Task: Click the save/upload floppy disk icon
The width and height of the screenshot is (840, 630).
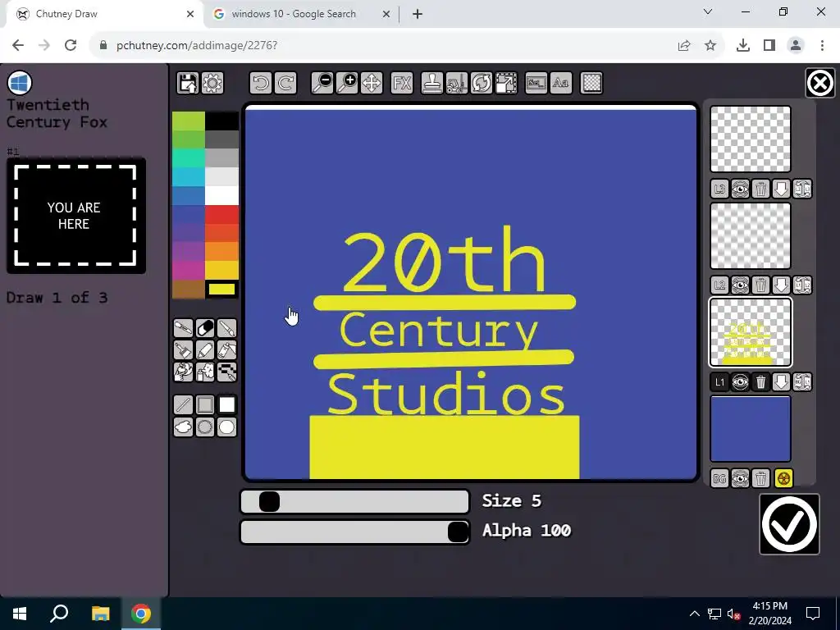Action: tap(188, 83)
